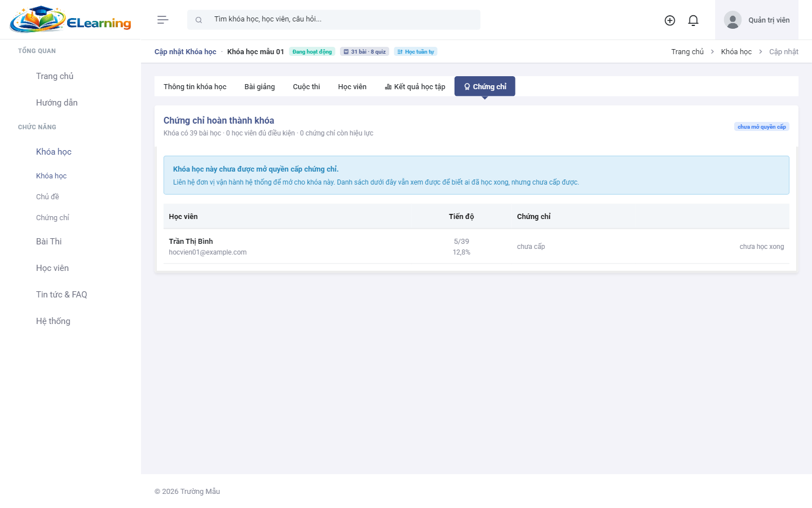Open the quick-add plus circle icon
This screenshot has width=812, height=508.
coord(670,20)
